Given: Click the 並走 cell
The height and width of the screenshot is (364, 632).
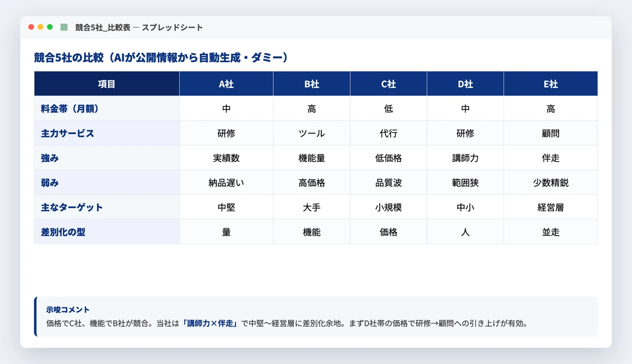Looking at the screenshot, I should pyautogui.click(x=551, y=232).
